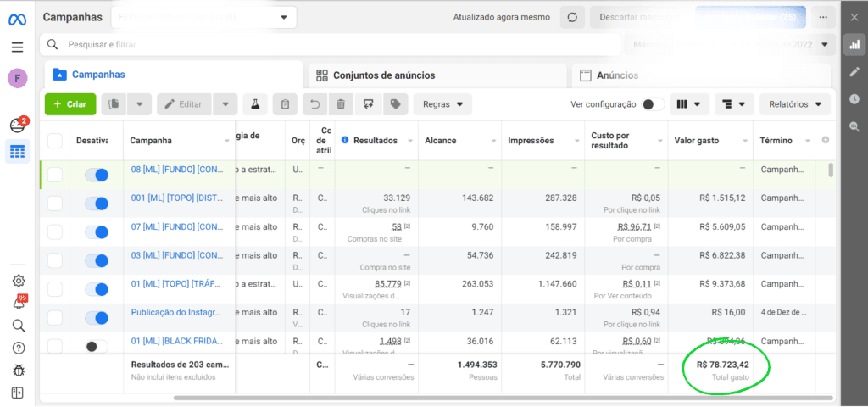Expand the Regras dropdown
The width and height of the screenshot is (868, 407).
(442, 104)
